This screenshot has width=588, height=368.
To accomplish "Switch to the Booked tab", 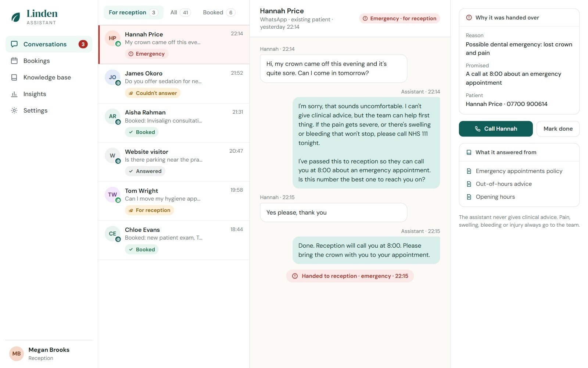I will pos(219,13).
